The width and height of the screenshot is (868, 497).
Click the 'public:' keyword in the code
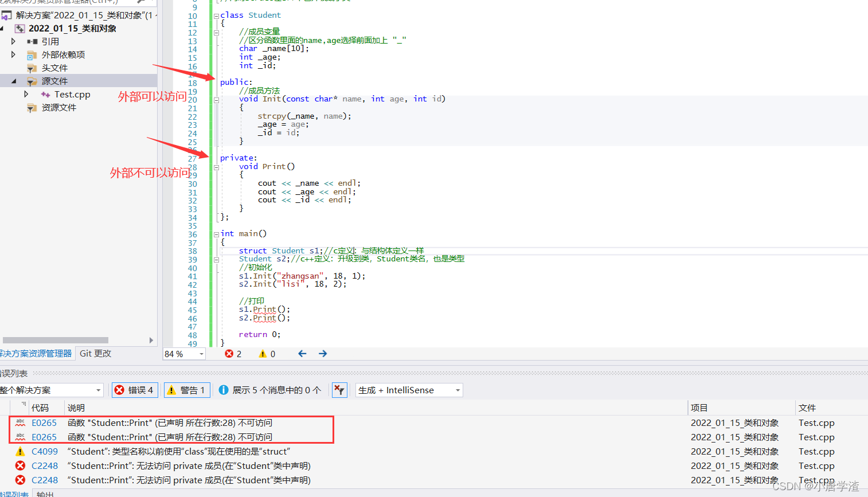click(x=236, y=83)
